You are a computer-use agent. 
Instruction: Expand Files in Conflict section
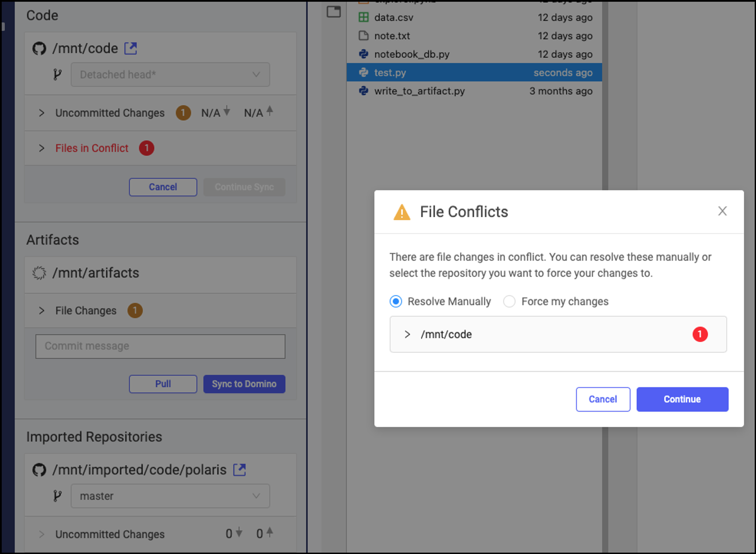tap(42, 148)
